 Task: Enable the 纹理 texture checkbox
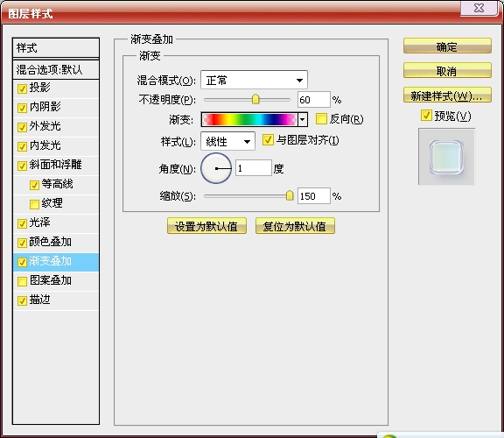click(x=34, y=204)
